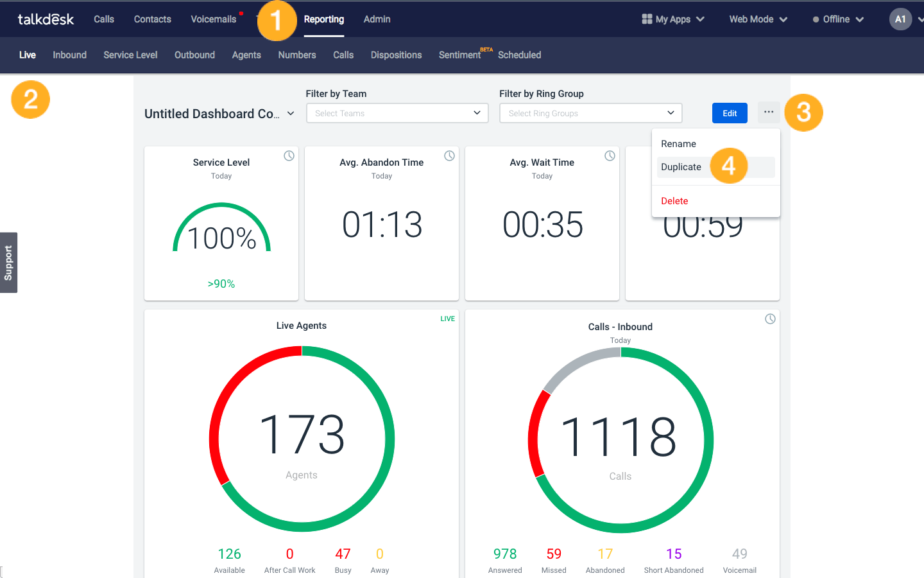
Task: Expand the Untitled Dashboard name dropdown
Action: (291, 114)
